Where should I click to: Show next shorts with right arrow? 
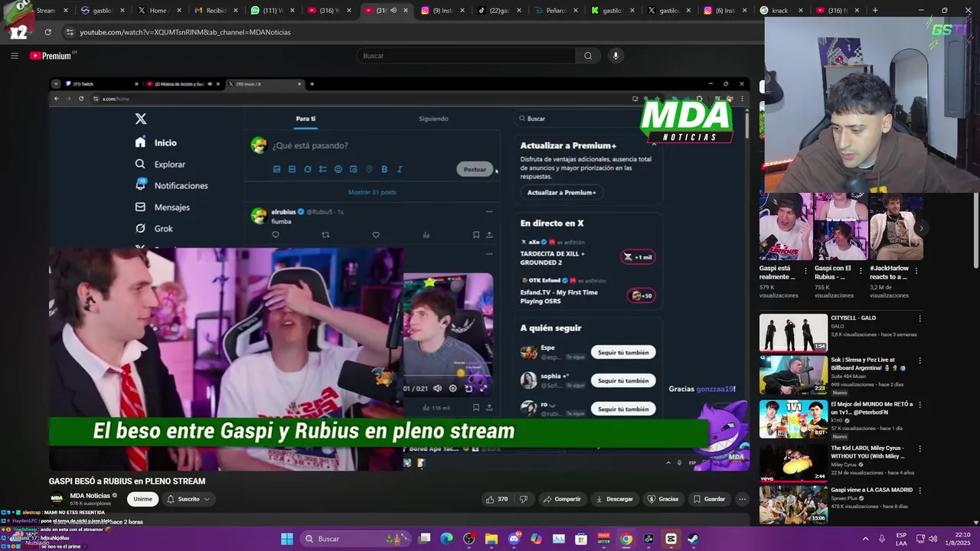921,228
